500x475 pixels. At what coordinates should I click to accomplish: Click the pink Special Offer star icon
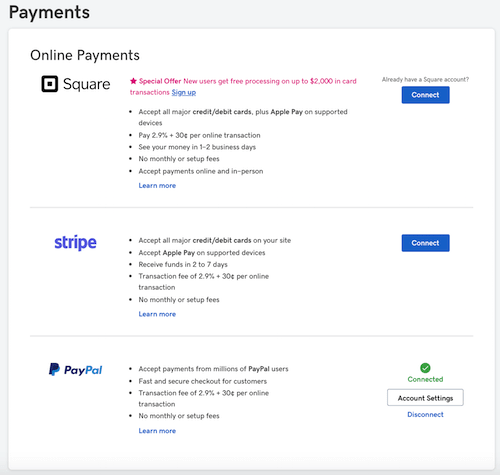133,81
